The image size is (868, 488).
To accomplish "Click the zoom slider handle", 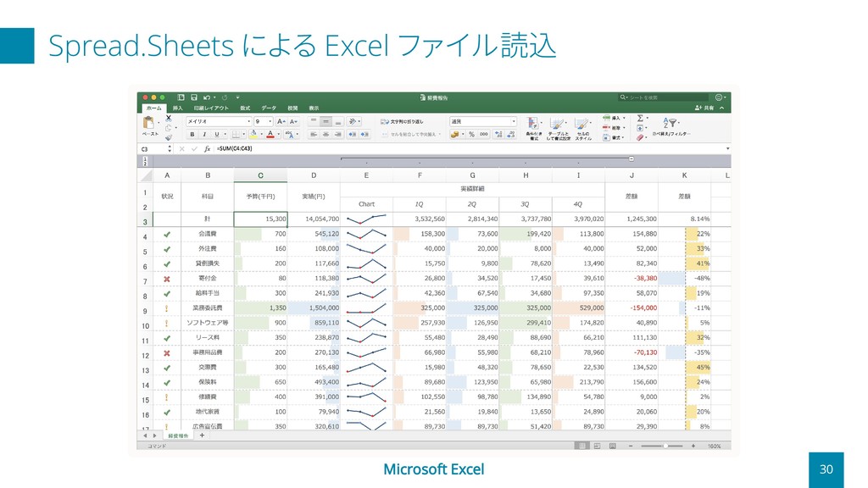I will click(665, 446).
